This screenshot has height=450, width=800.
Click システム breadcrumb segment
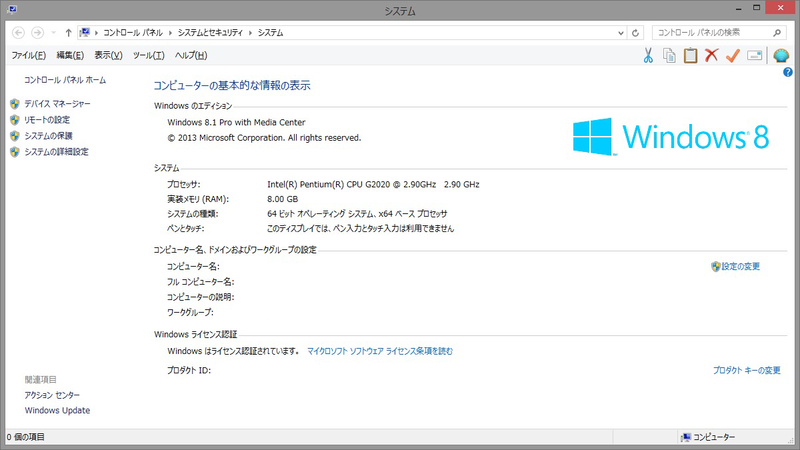coord(270,33)
